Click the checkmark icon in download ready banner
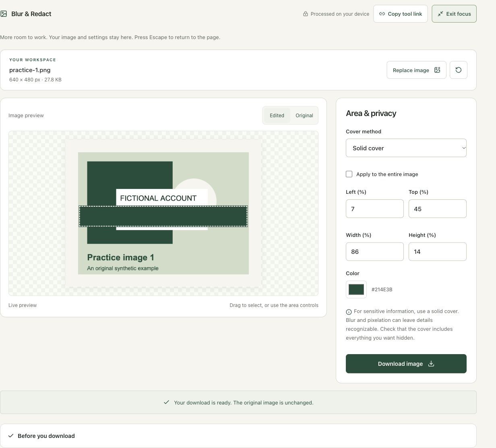The height and width of the screenshot is (448, 496). point(166,402)
